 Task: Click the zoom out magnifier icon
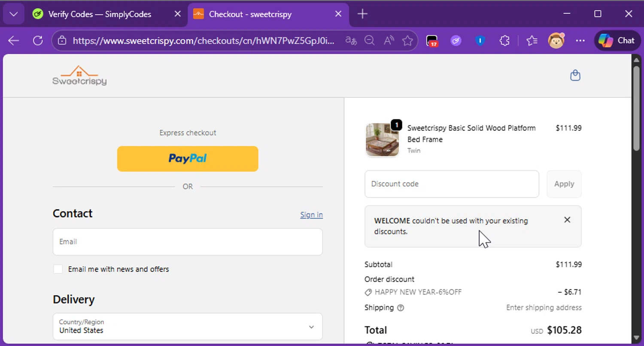click(369, 41)
